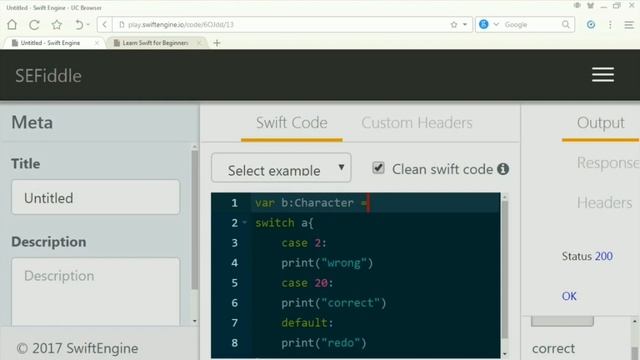
Task: Click the blue search engine icon
Action: (484, 24)
